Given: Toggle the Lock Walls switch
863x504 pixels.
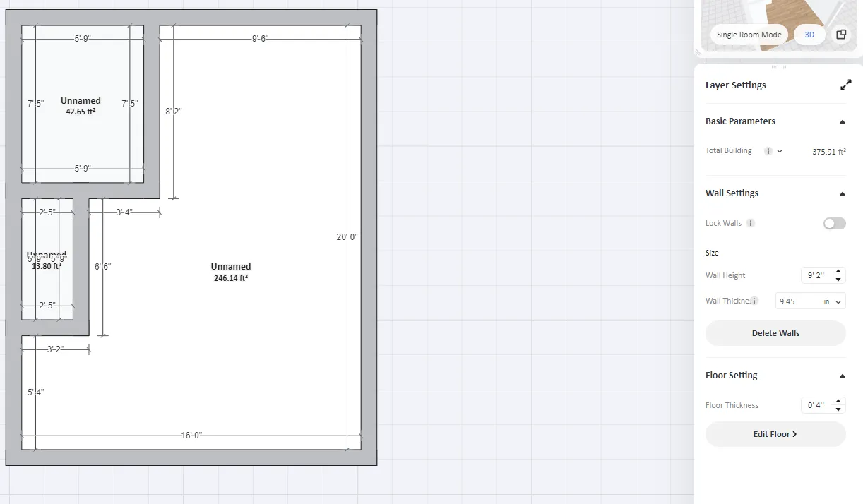Looking at the screenshot, I should pos(834,224).
